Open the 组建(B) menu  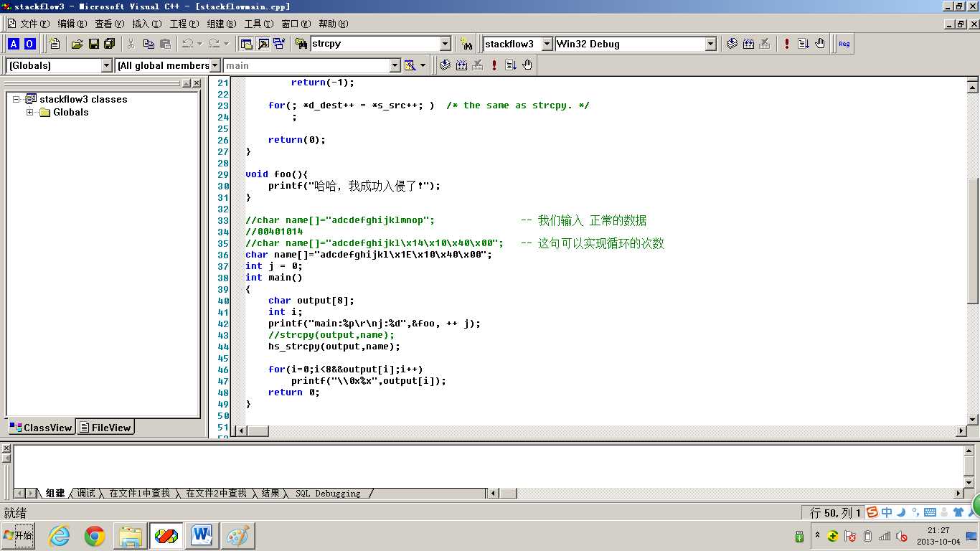222,24
